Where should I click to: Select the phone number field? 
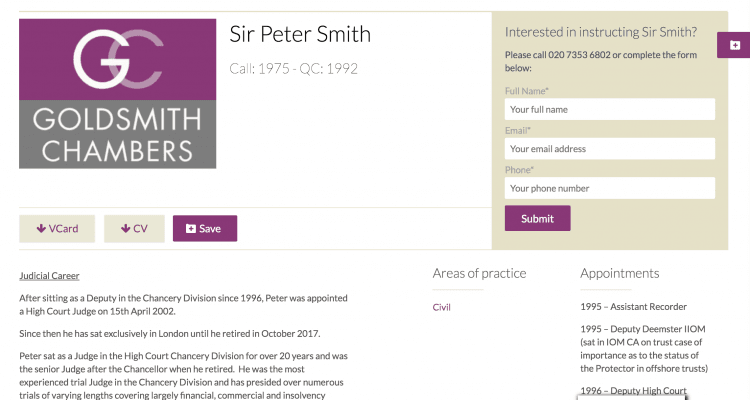pos(610,188)
